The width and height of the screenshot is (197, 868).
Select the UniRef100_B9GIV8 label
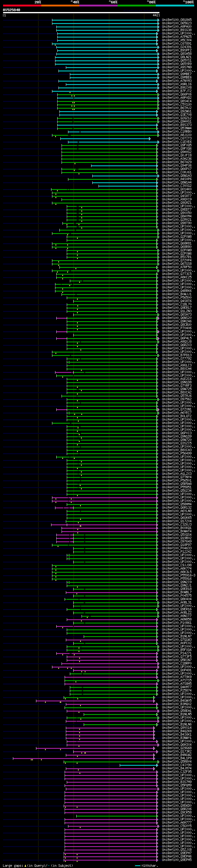click(177, 88)
